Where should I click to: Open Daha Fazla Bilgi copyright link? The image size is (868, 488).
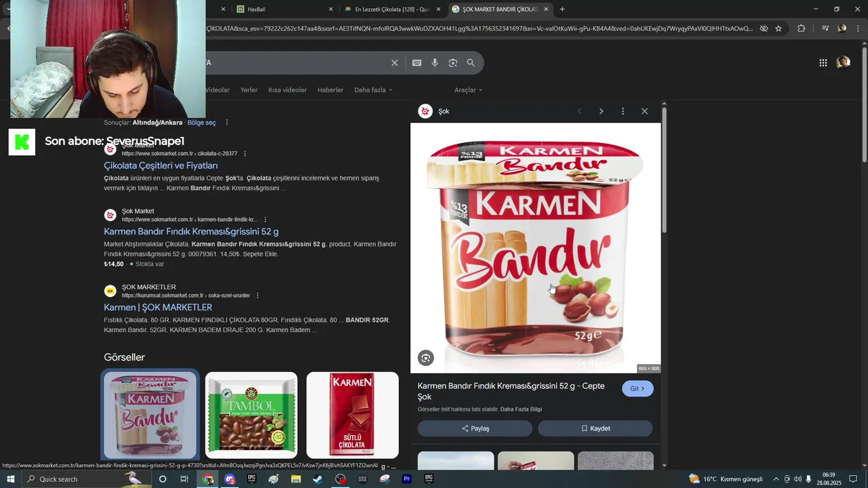pos(521,409)
